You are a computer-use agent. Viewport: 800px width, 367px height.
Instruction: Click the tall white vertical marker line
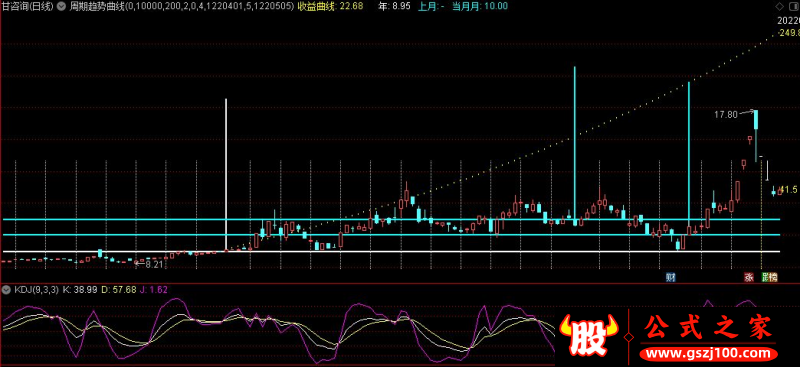[226, 175]
